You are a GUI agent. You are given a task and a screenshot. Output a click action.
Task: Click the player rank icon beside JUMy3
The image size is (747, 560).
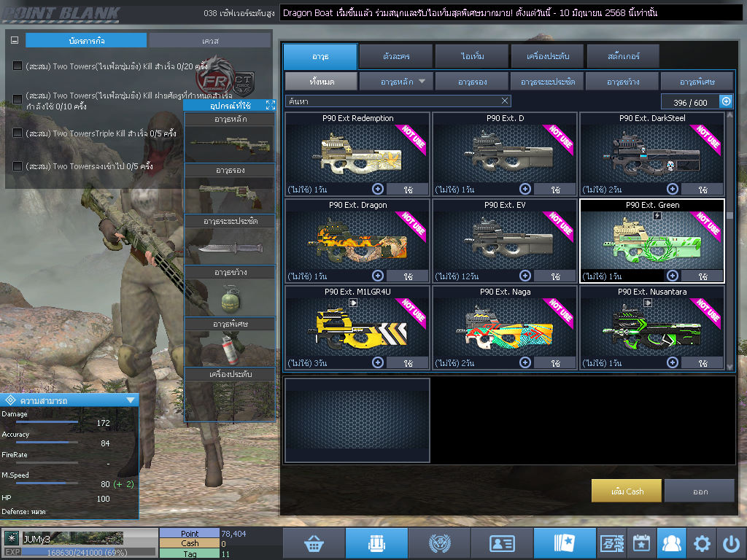pos(12,538)
